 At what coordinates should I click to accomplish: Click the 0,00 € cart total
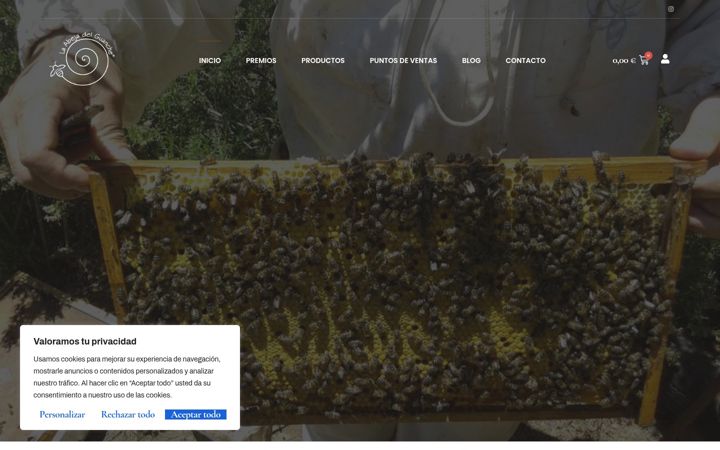coord(624,61)
